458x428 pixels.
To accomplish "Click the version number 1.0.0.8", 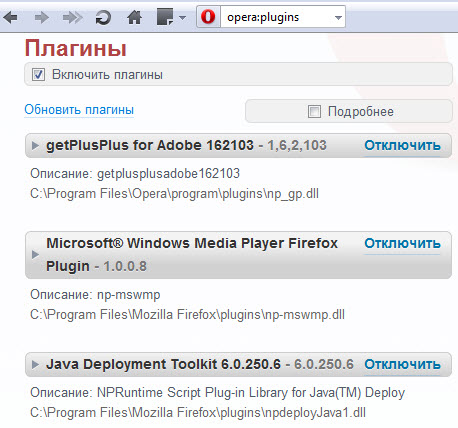I will [125, 266].
